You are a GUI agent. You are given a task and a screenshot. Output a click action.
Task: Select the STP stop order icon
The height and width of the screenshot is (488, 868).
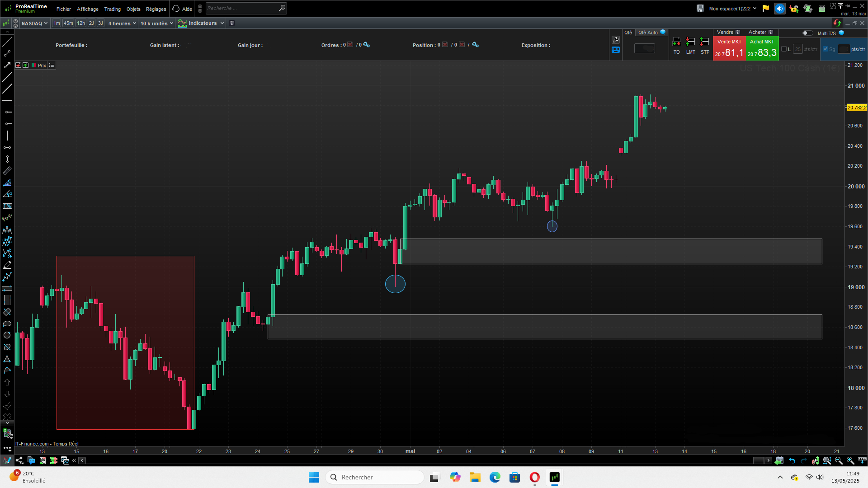pyautogui.click(x=704, y=42)
